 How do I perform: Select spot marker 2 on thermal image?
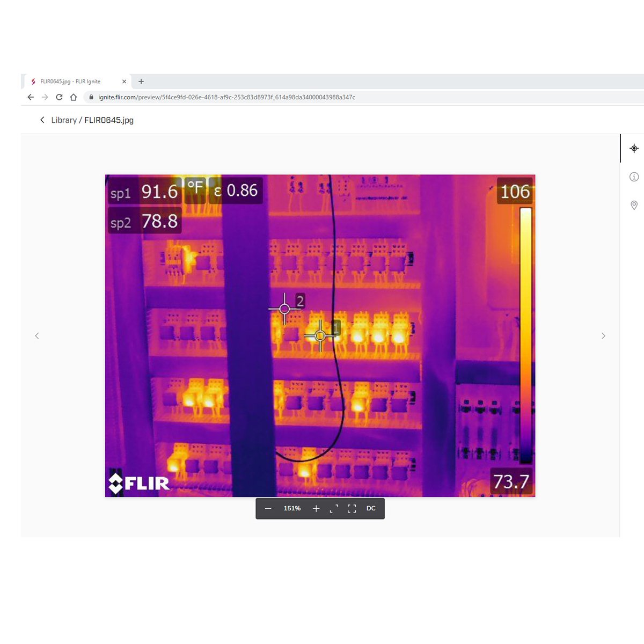pos(285,309)
